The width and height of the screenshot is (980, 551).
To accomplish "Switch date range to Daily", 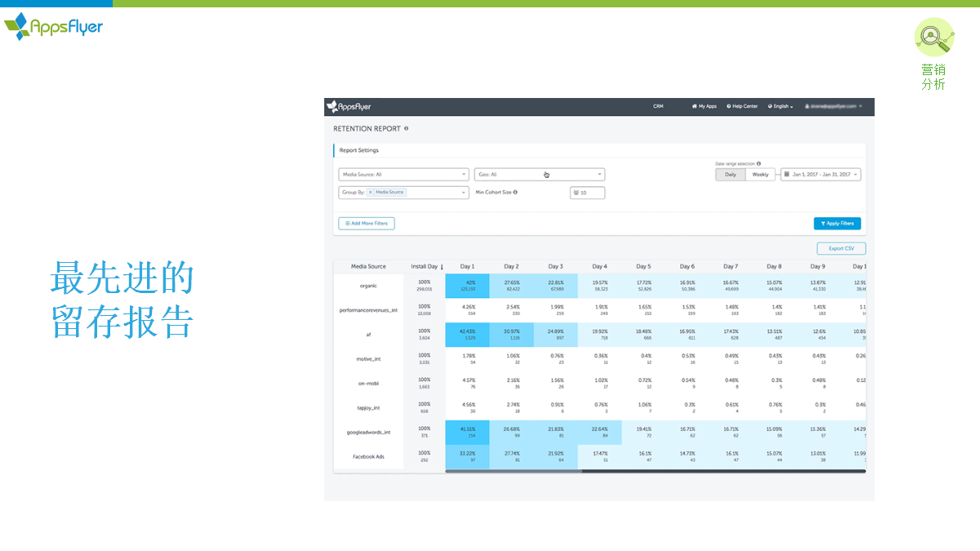I will [x=730, y=175].
